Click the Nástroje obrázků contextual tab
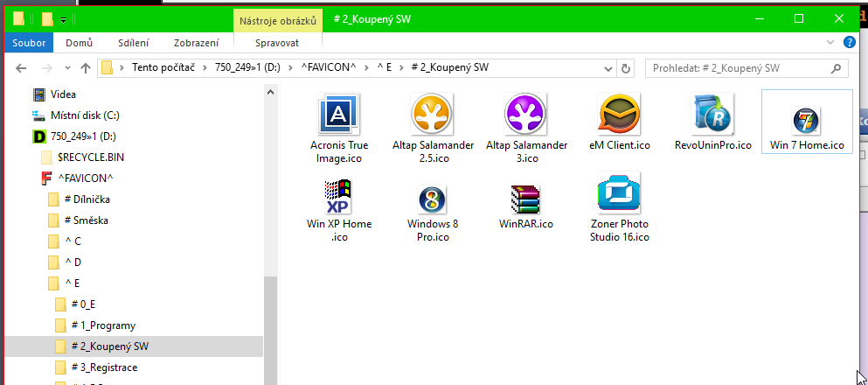This screenshot has height=385, width=868. click(x=278, y=21)
